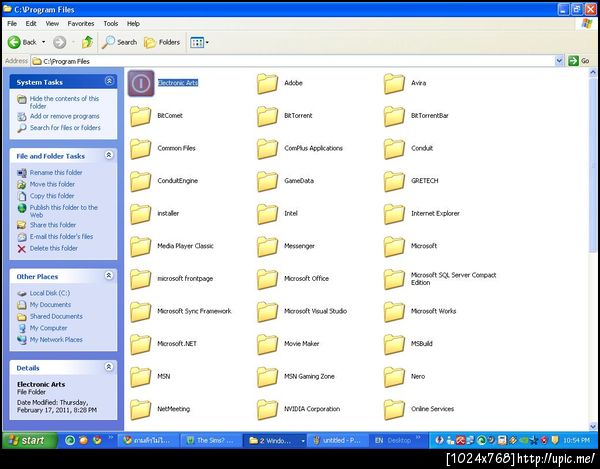The image size is (600, 469).
Task: Select the GameData folder icon
Action: click(x=267, y=181)
